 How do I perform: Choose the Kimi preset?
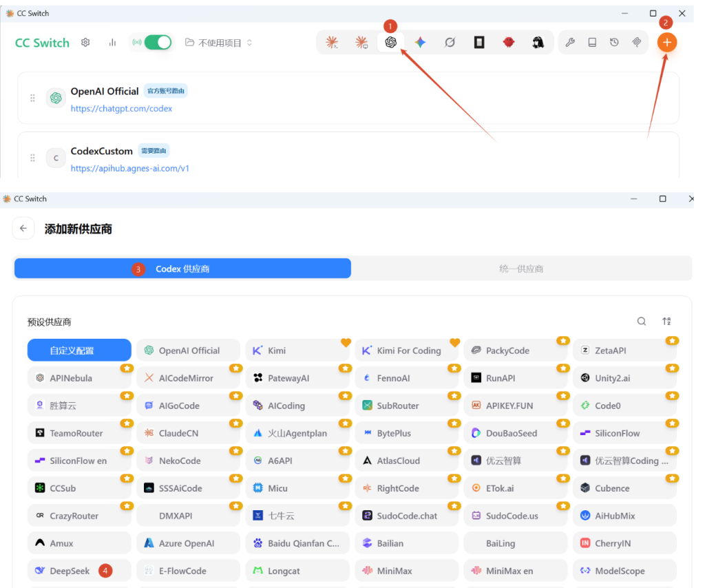(297, 350)
